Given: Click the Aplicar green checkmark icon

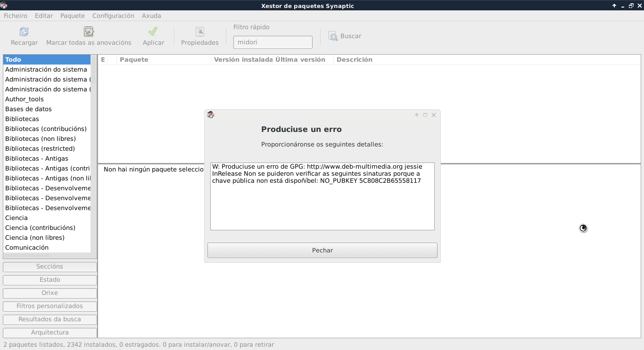Looking at the screenshot, I should 153,32.
